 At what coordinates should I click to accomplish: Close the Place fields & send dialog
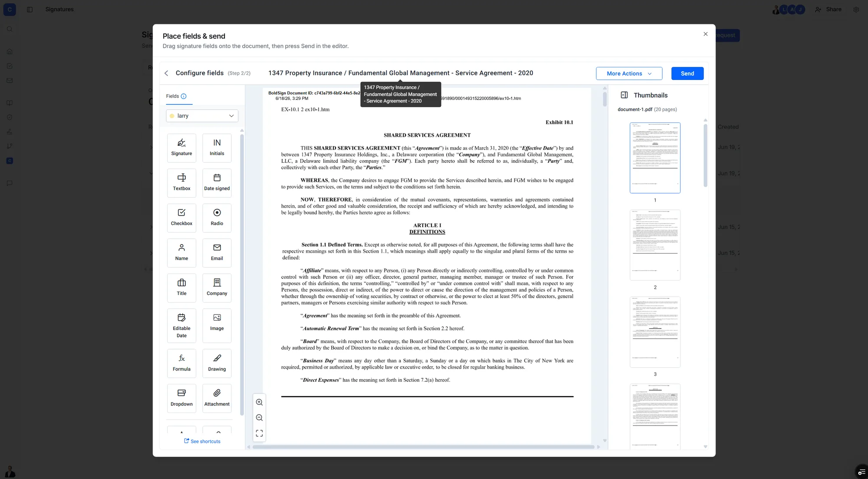point(705,34)
